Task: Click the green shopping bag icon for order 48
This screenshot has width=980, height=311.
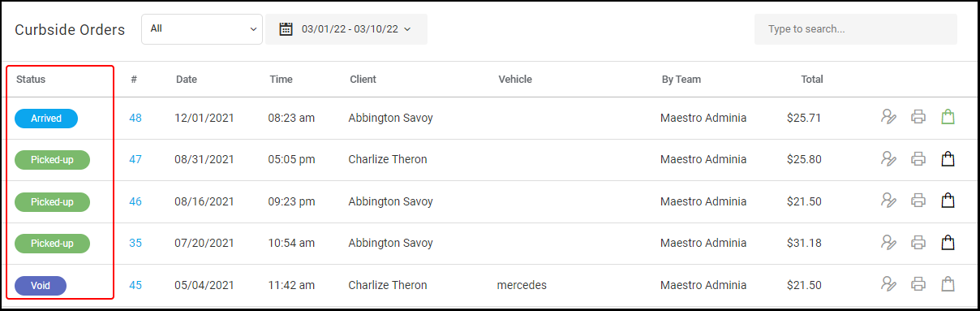Action: click(948, 117)
